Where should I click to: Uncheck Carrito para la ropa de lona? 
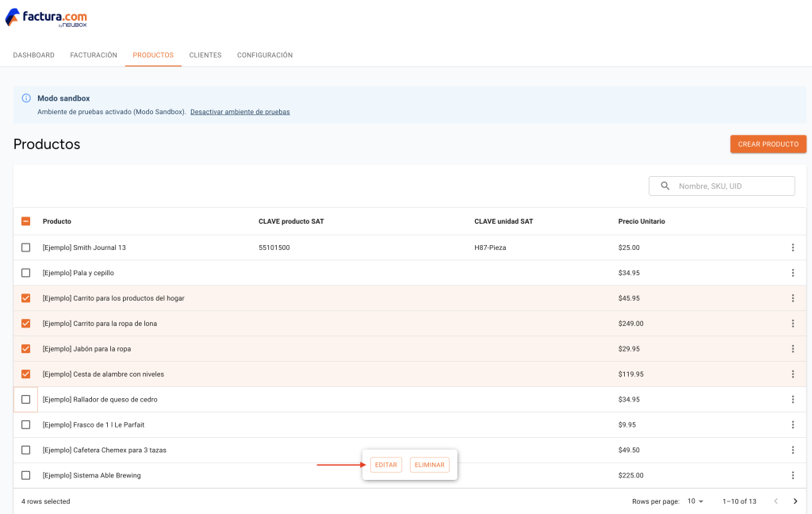pyautogui.click(x=26, y=324)
